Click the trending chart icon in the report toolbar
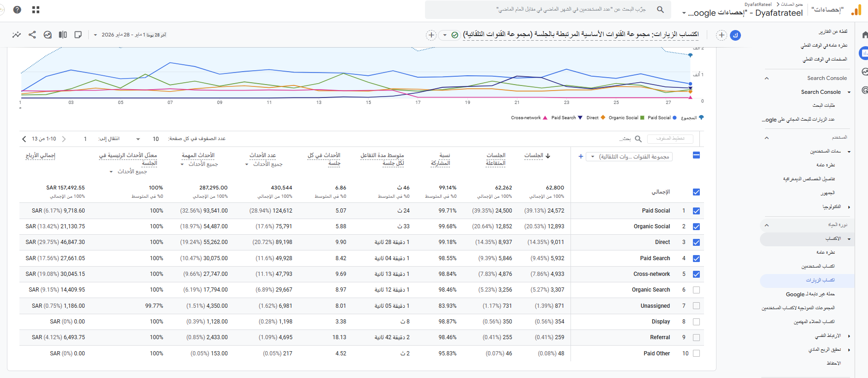 coord(48,35)
